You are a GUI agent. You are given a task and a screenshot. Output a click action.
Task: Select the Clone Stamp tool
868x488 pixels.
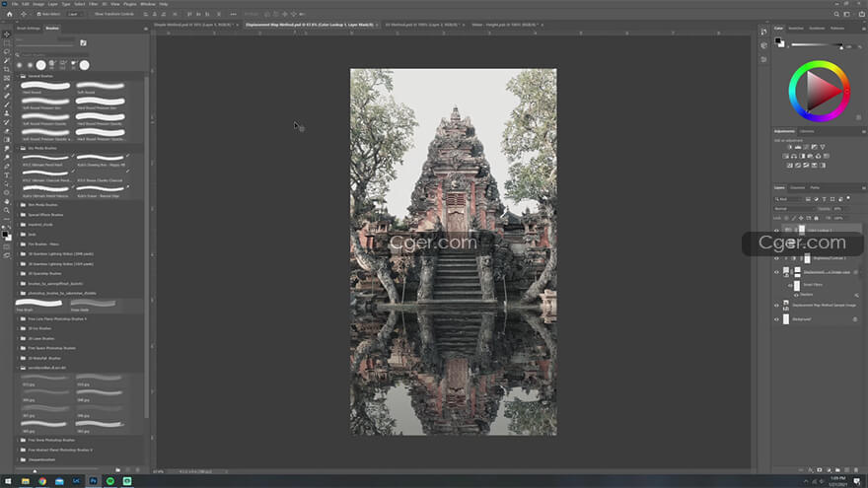pos(7,113)
